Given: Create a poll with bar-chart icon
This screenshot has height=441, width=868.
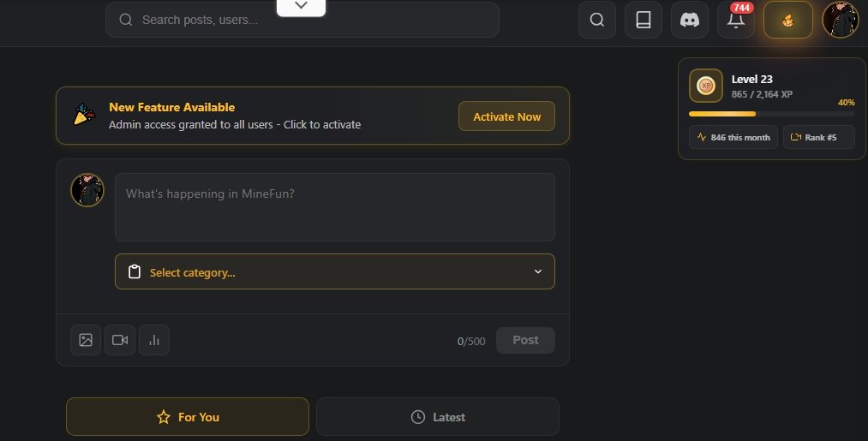Looking at the screenshot, I should pyautogui.click(x=154, y=340).
